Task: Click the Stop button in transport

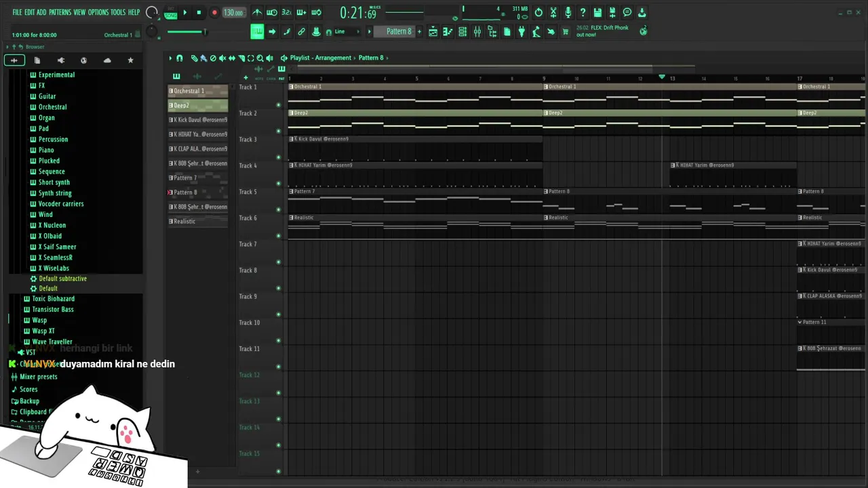Action: pyautogui.click(x=199, y=12)
